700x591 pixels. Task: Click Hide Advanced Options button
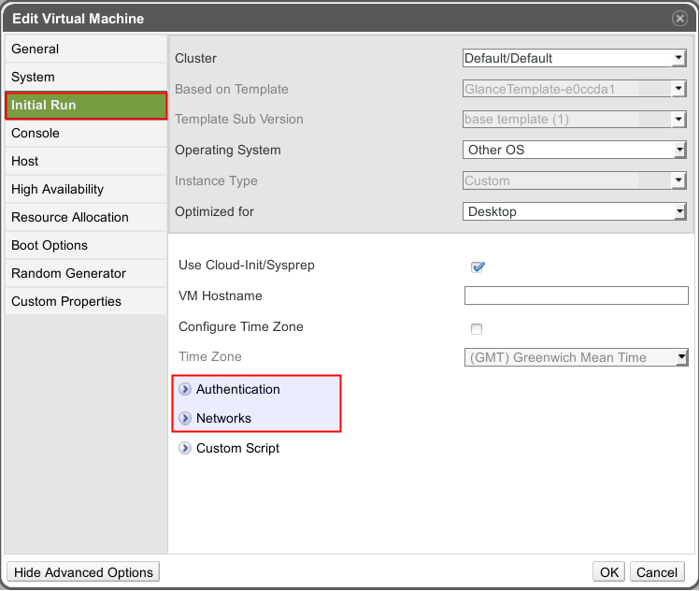coord(83,572)
